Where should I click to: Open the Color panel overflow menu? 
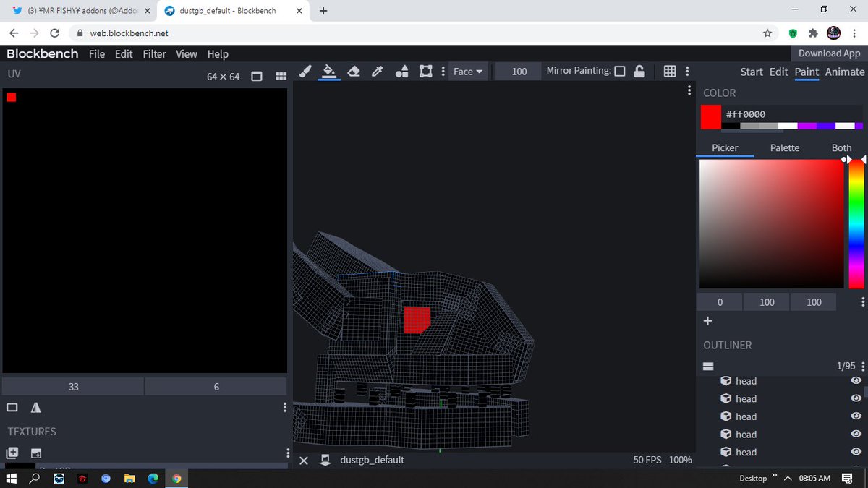(x=862, y=301)
